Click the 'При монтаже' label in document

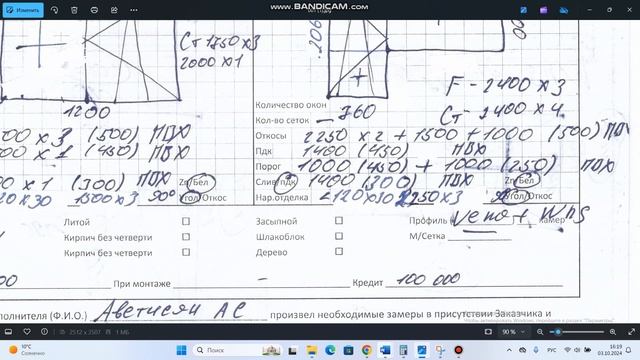(x=142, y=284)
